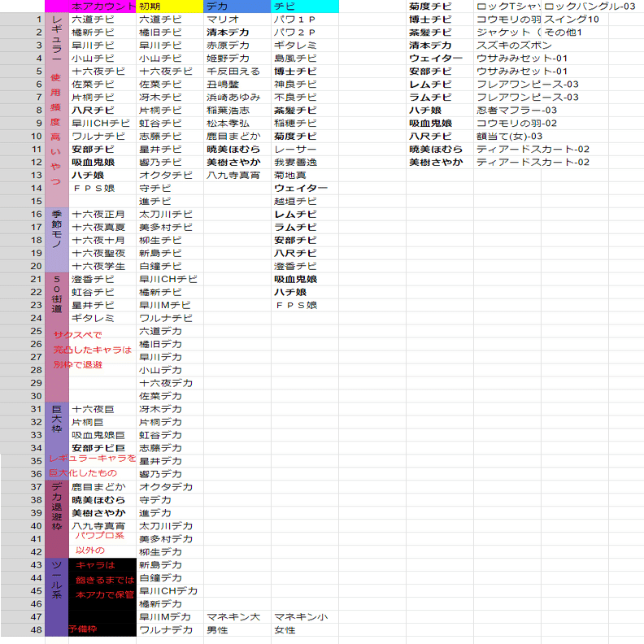Click the 冴木チビ cell
This screenshot has width=644, height=644.
click(170, 98)
